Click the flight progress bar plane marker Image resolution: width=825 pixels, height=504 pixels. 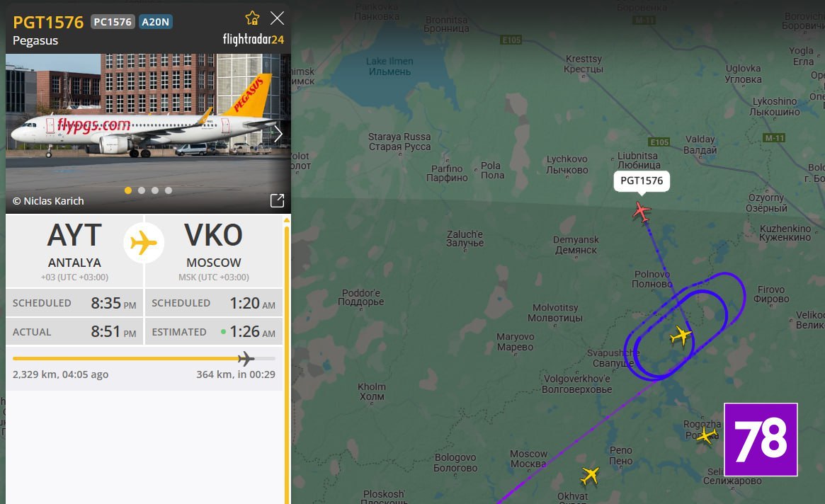[x=246, y=359]
